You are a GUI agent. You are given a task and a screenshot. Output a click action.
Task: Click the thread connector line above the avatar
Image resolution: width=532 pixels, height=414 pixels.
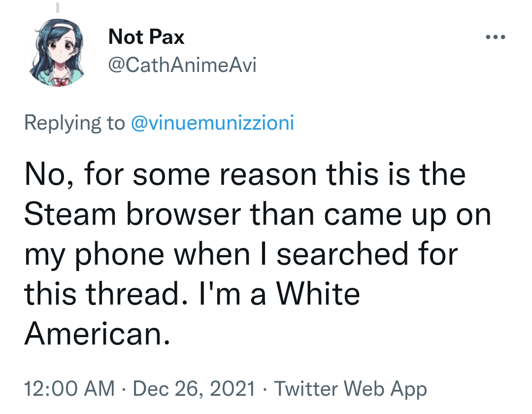58,7
